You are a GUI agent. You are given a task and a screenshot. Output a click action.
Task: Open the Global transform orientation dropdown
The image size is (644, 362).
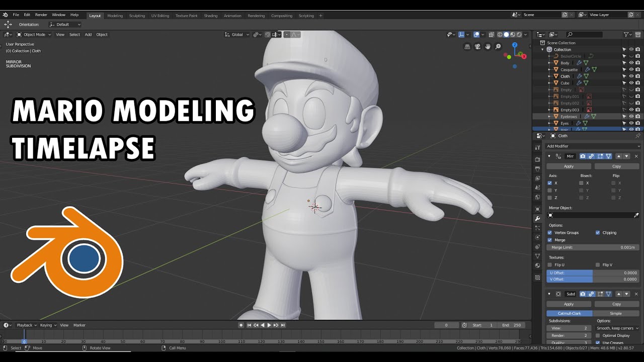pos(236,35)
